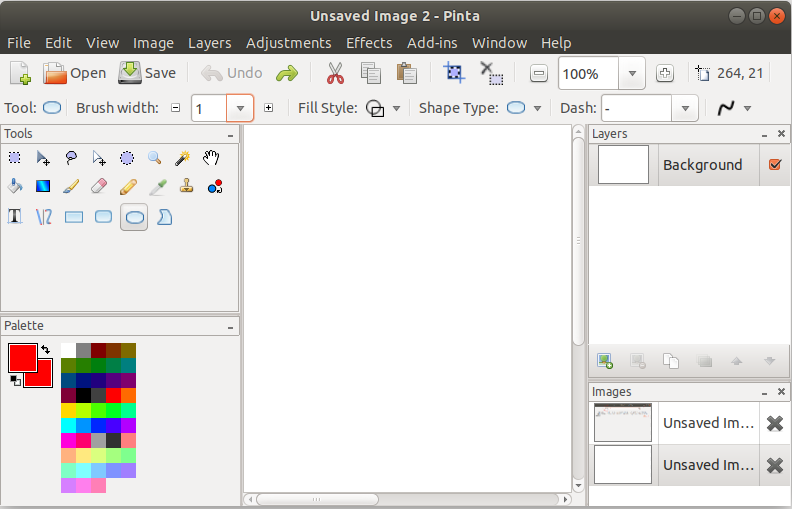The image size is (792, 509).
Task: Click the Open button
Action: click(x=74, y=73)
